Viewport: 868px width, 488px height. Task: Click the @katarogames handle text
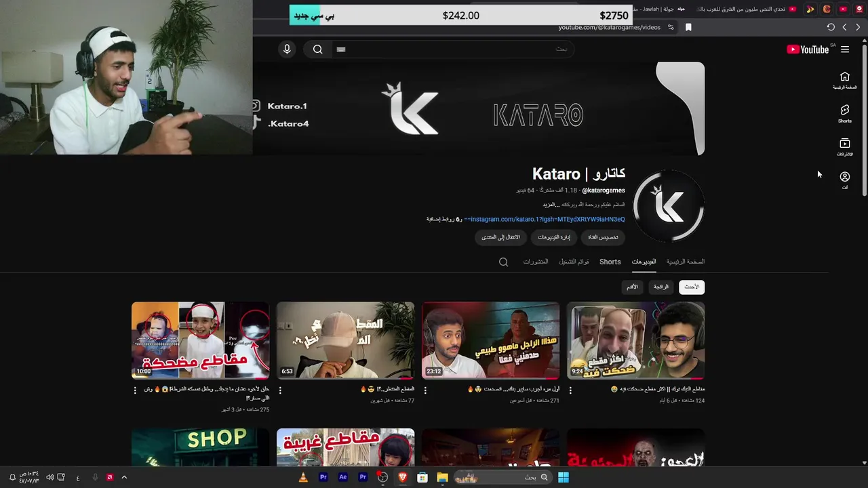(x=604, y=190)
